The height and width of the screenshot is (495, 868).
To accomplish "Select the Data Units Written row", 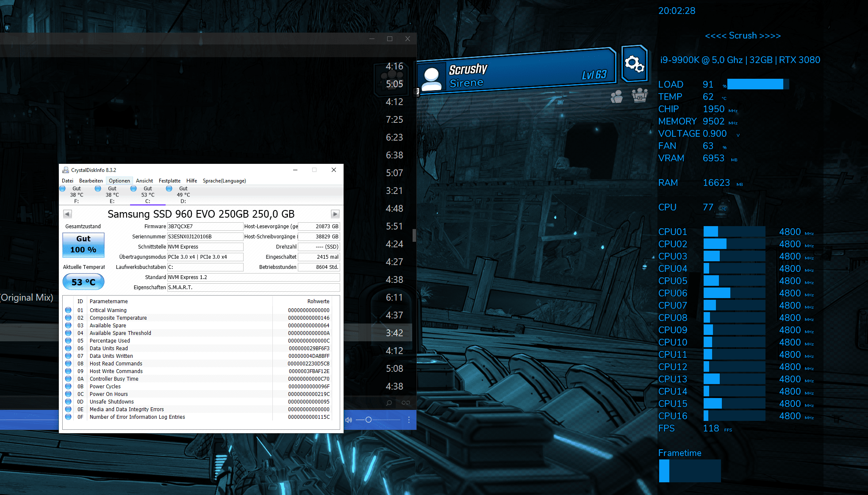I will [x=197, y=356].
